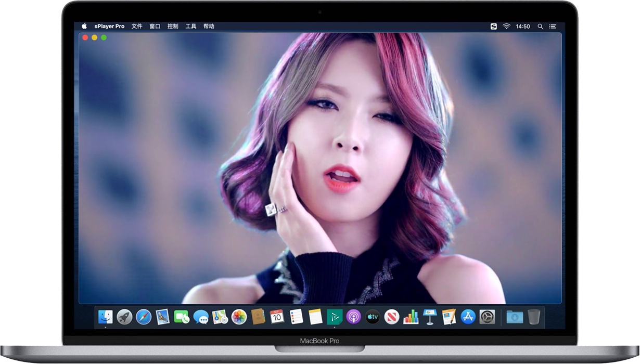Open the Notification Center list icon
The image size is (640, 364).
(553, 26)
